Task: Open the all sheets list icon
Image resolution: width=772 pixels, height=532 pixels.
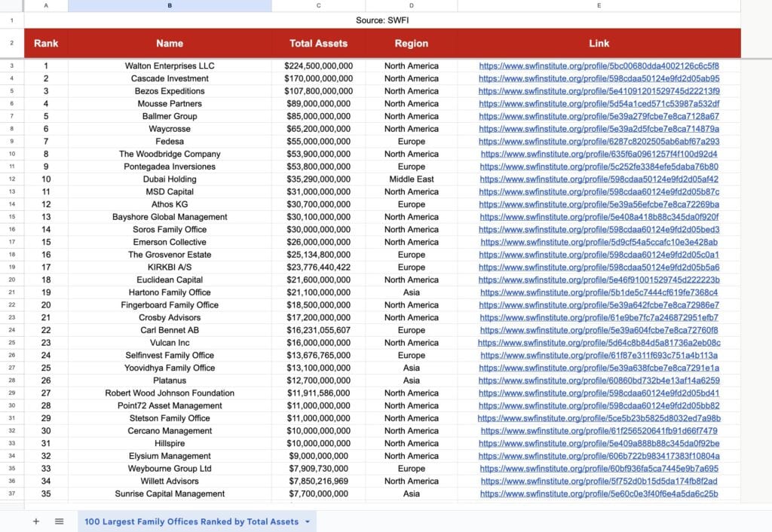Action: point(59,521)
